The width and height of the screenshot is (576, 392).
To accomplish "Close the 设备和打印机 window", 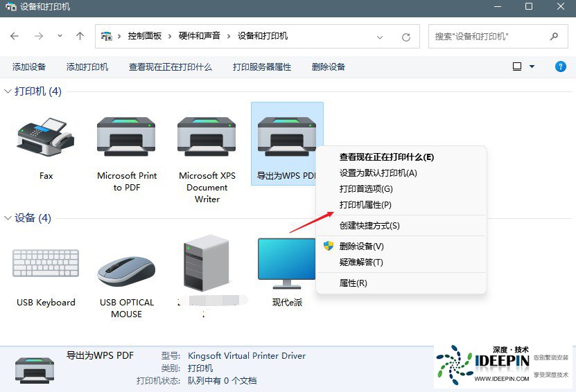I will coord(561,7).
